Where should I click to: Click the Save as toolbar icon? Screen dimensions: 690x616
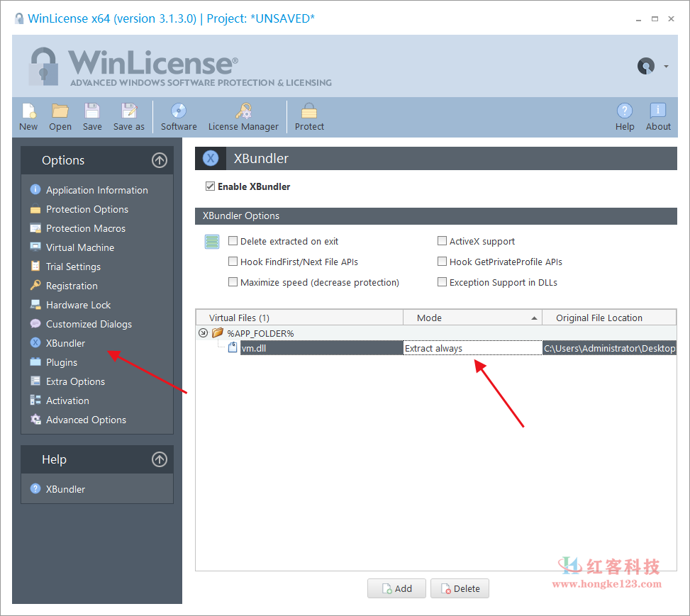coord(129,117)
